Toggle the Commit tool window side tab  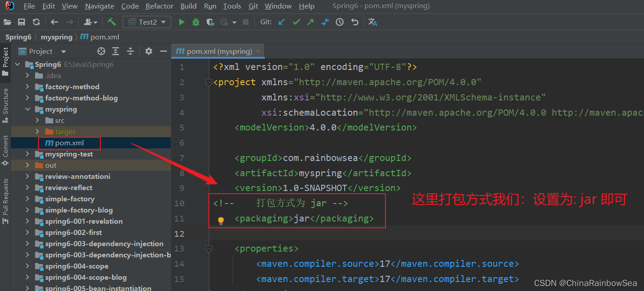[x=5, y=150]
